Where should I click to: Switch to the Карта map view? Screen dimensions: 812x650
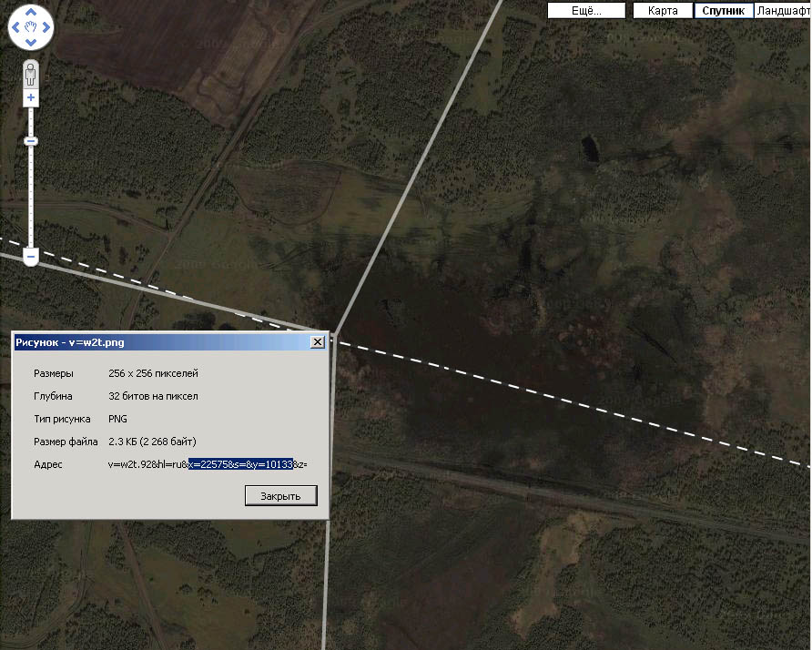tap(663, 11)
